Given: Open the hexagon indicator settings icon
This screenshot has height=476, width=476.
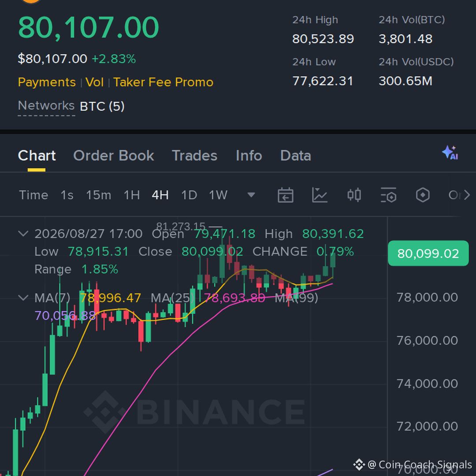Looking at the screenshot, I should point(423,195).
